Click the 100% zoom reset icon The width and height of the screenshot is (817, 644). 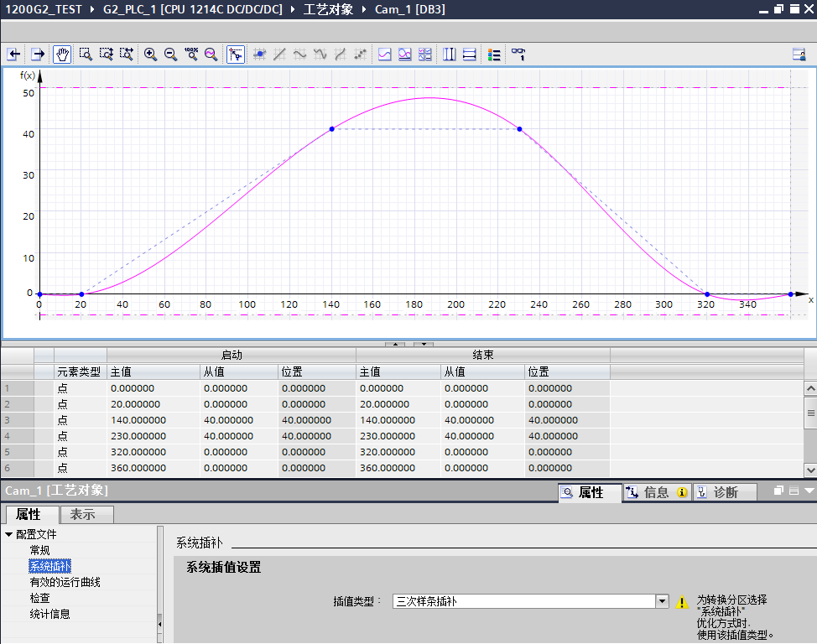pos(190,55)
